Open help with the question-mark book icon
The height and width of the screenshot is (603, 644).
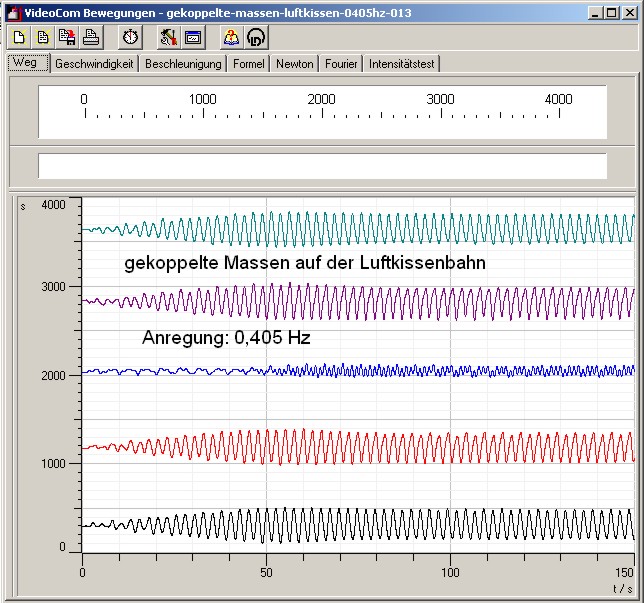point(231,38)
